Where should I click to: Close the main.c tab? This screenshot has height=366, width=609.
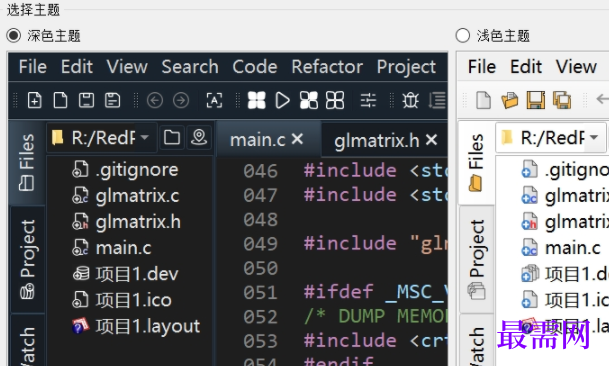pos(297,139)
